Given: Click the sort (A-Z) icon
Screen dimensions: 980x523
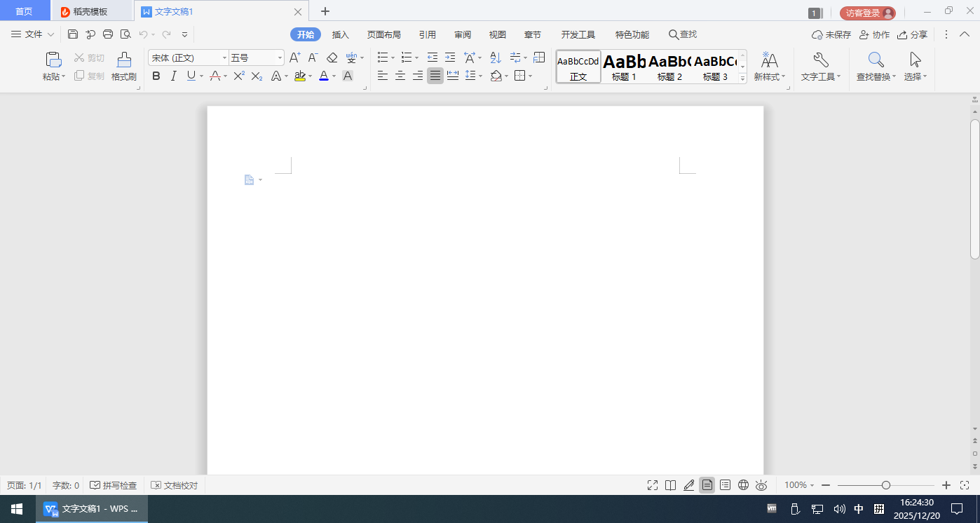Looking at the screenshot, I should (496, 57).
